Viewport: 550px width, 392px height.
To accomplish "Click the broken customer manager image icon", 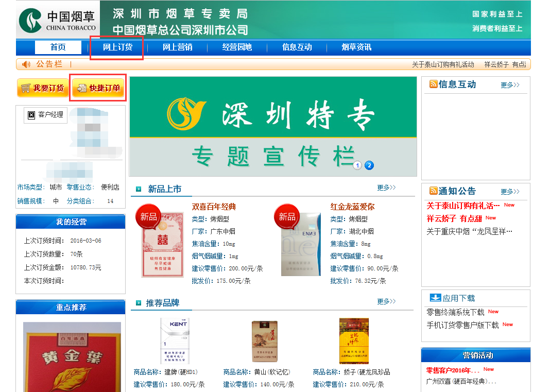I will pyautogui.click(x=31, y=115).
